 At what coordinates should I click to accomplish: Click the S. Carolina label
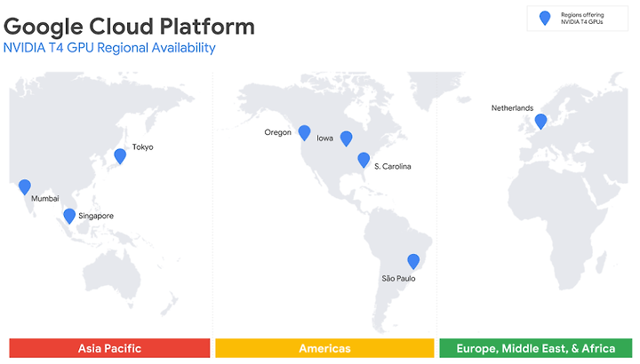tap(393, 166)
